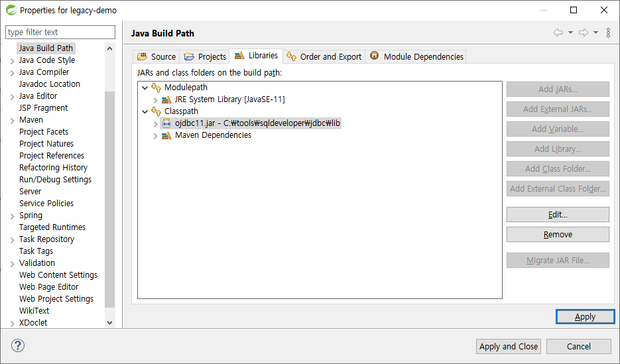Click the ojdbc11.jar file icon
Viewport: 620px width, 364px height.
[166, 123]
